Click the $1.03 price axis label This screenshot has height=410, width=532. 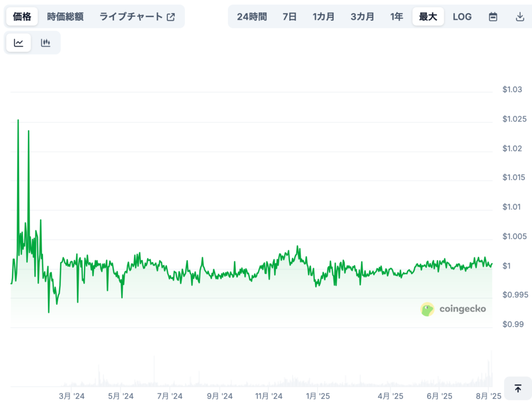point(512,89)
